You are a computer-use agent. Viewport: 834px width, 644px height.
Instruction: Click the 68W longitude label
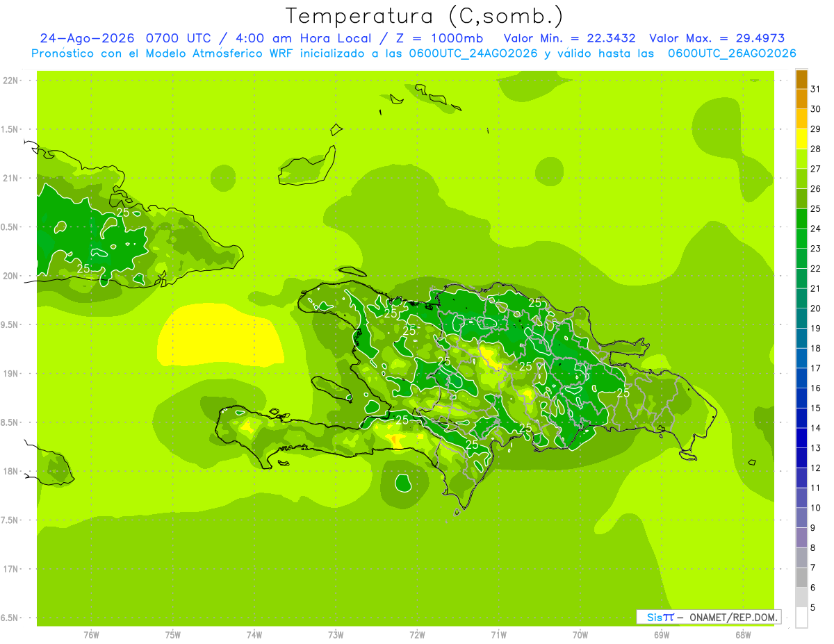(x=743, y=634)
